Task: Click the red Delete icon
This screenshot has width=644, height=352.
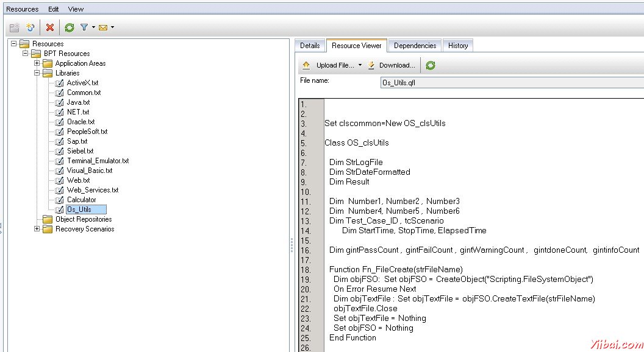Action: tap(50, 27)
